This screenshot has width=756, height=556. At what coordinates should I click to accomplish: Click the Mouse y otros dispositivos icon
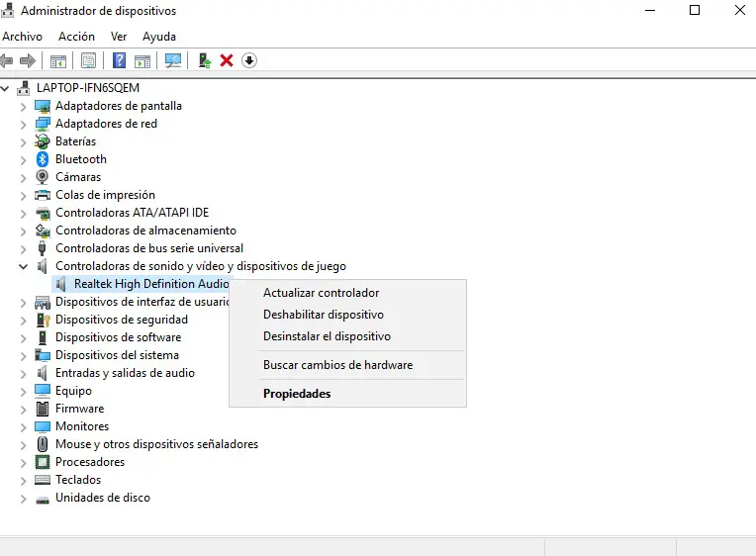pos(43,444)
